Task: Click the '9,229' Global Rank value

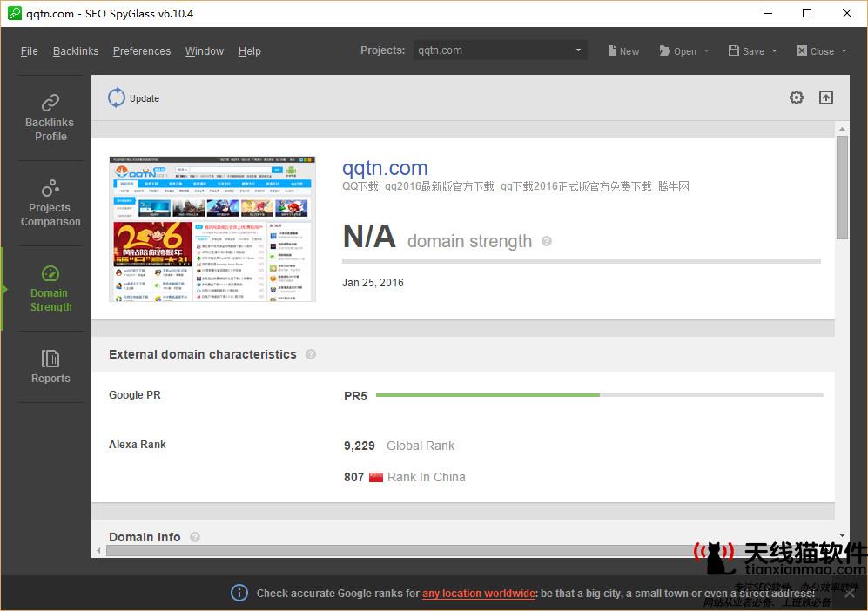Action: pyautogui.click(x=360, y=446)
